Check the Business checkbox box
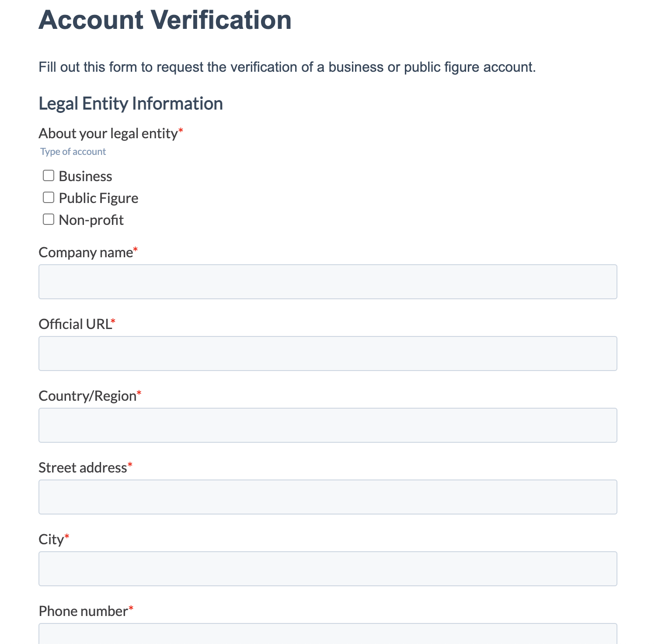The width and height of the screenshot is (655, 644). (49, 176)
